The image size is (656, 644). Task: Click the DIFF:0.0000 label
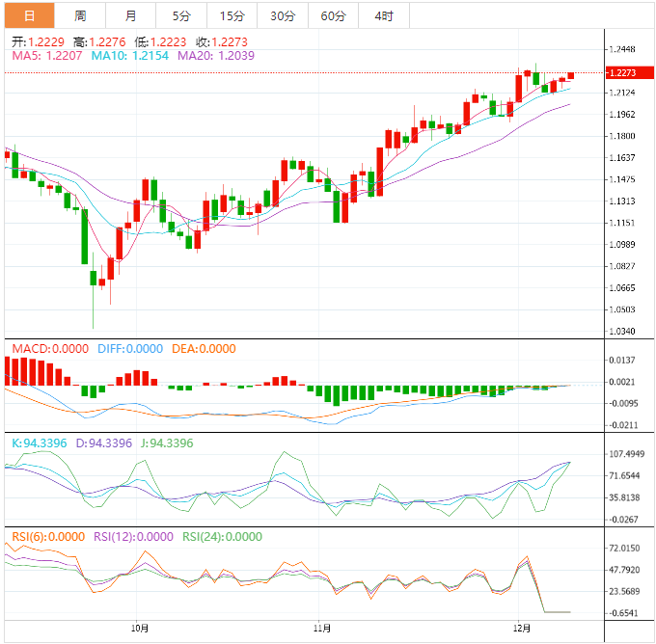130,348
